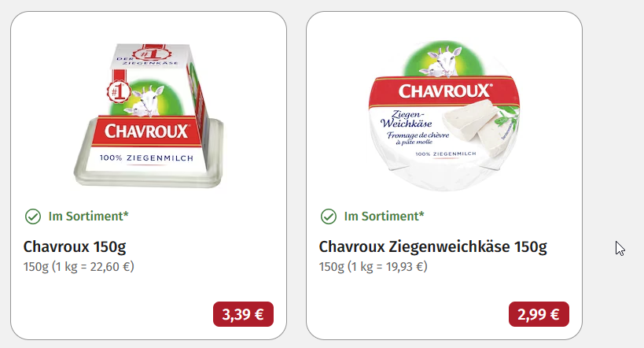Click the goat logo on the round cheese box
Image resolution: width=644 pixels, height=348 pixels.
[442, 62]
